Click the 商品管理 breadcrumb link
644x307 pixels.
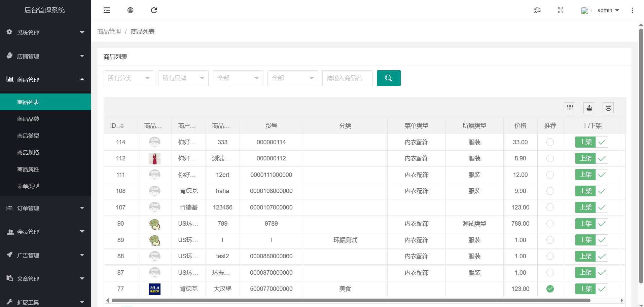[x=109, y=32]
